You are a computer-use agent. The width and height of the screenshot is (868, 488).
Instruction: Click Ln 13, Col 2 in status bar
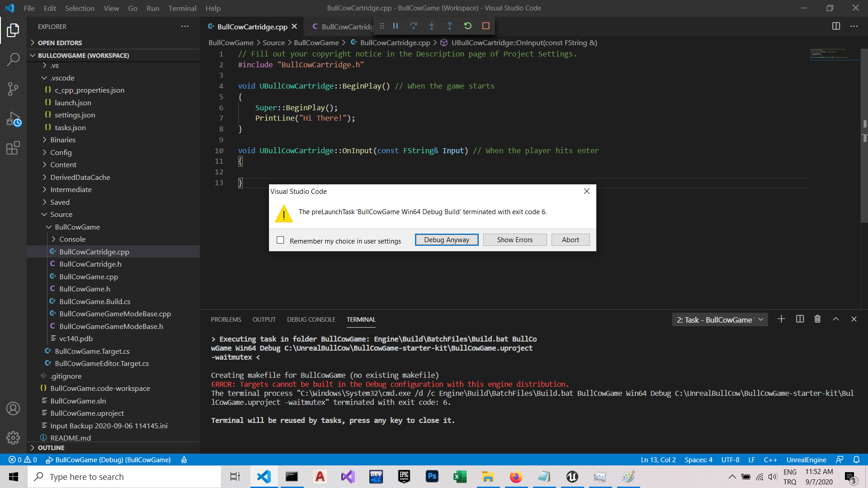click(x=658, y=460)
